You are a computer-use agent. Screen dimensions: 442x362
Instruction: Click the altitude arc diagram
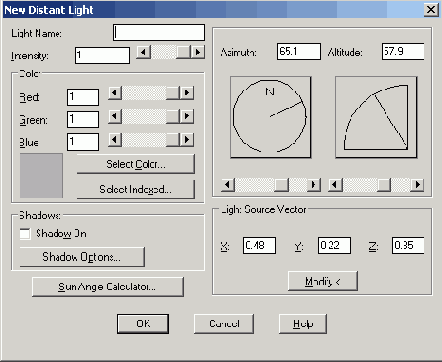(376, 117)
